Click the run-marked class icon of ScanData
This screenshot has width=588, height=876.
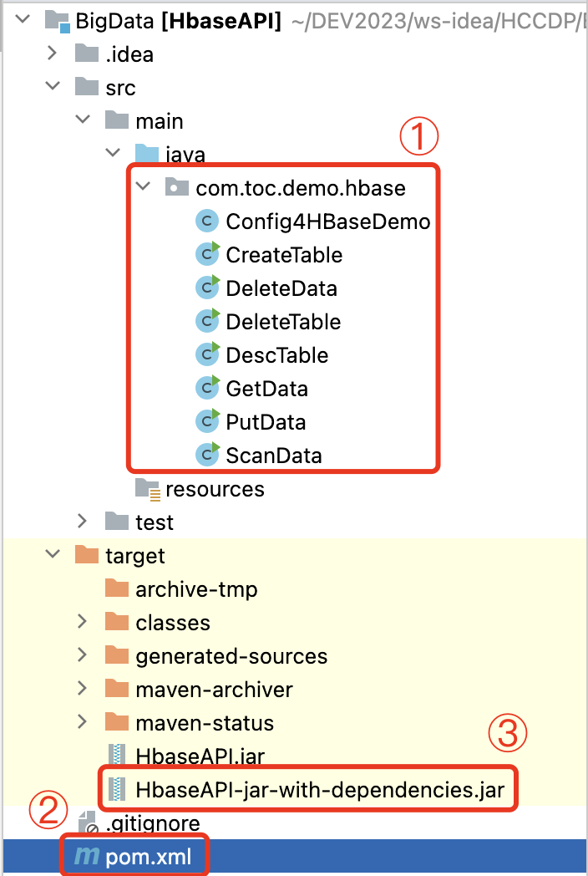click(x=206, y=455)
